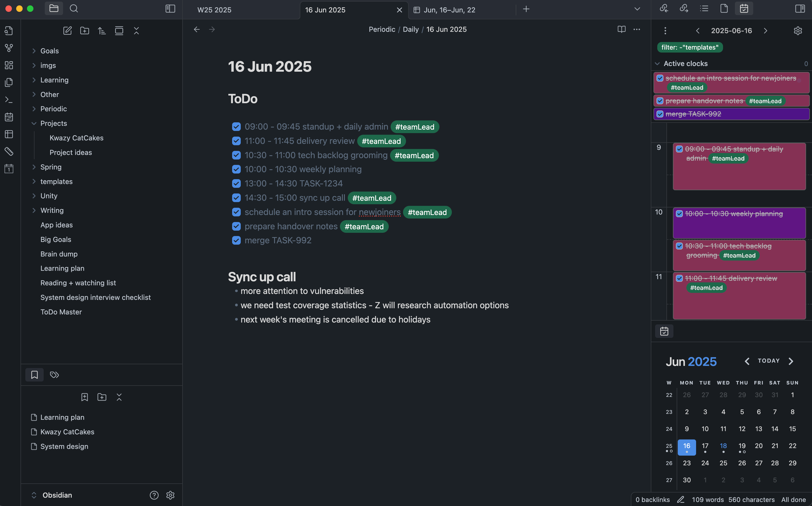Uncheck prepare handover notes in note
Image resolution: width=812 pixels, height=506 pixels.
point(236,227)
